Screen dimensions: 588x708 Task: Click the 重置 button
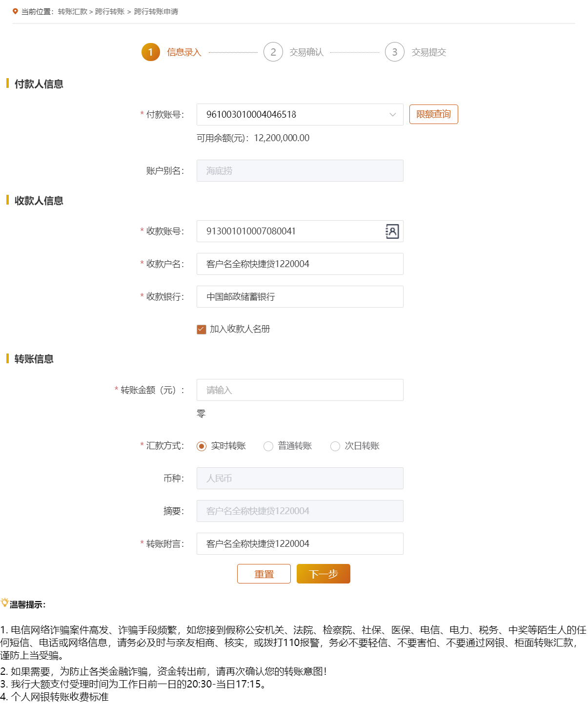point(264,574)
